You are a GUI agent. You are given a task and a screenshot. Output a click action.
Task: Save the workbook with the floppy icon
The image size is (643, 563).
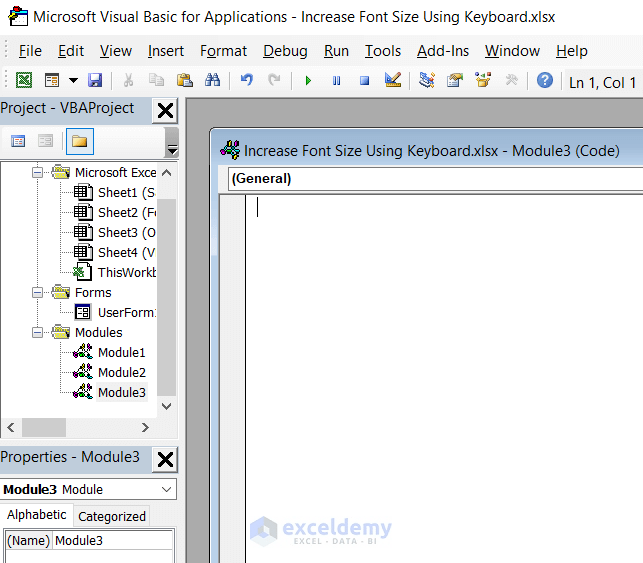(95, 80)
